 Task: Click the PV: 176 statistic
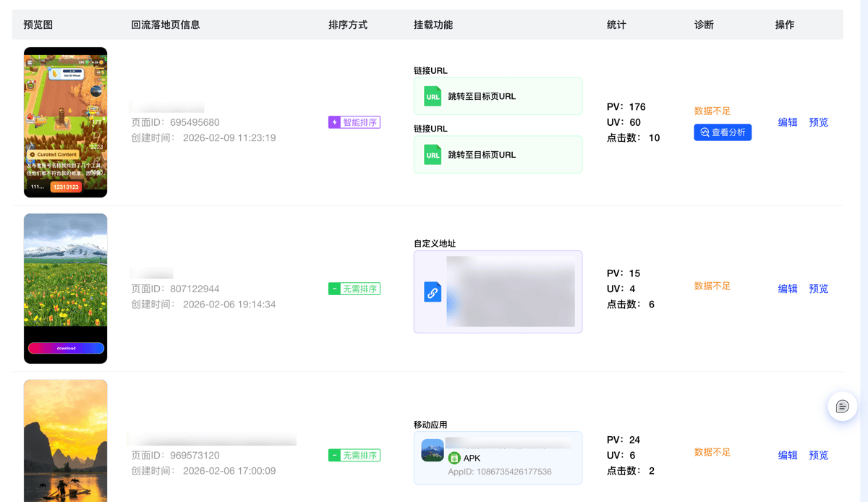(626, 106)
